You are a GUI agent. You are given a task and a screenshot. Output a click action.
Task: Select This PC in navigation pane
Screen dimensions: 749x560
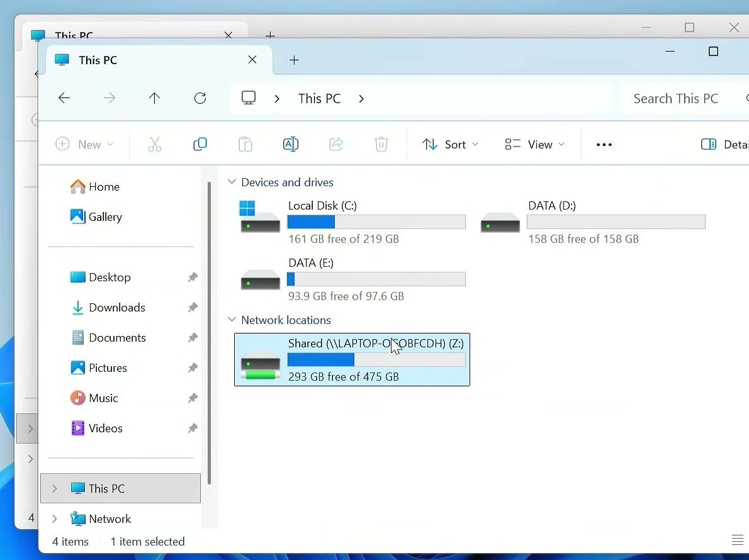click(120, 488)
